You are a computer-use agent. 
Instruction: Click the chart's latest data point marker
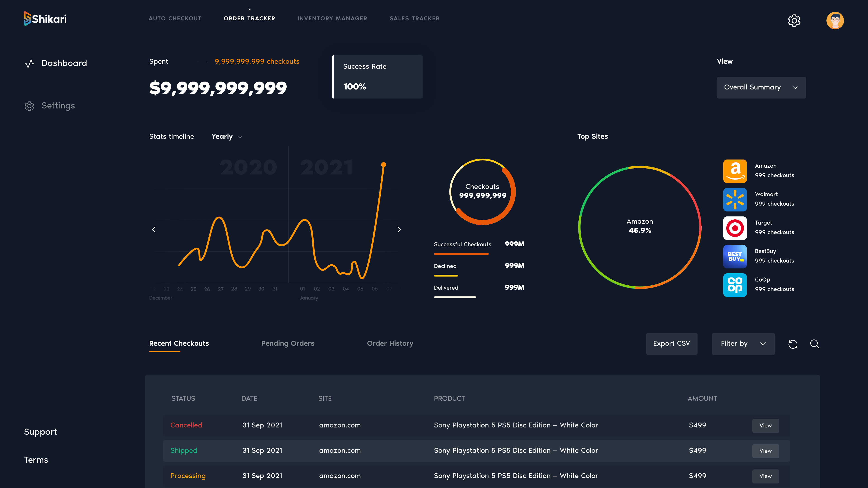tap(383, 165)
